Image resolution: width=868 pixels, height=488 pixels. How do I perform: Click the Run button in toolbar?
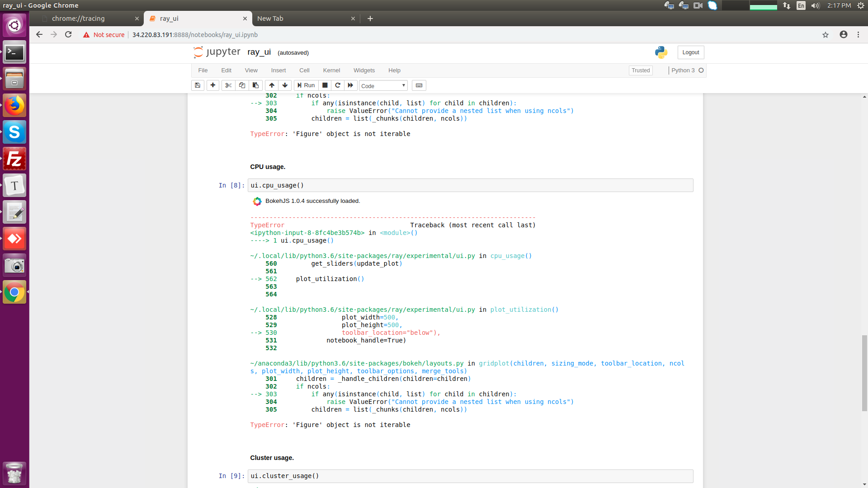tap(306, 85)
